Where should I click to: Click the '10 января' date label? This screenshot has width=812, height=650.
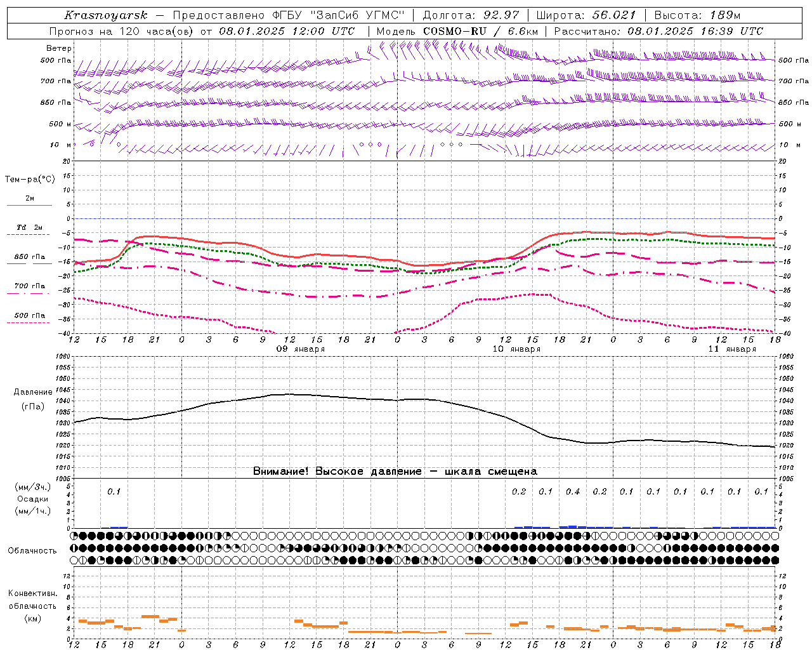pyautogui.click(x=516, y=349)
